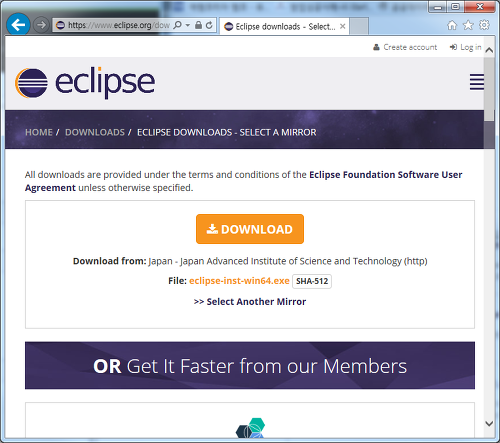Image resolution: width=500 pixels, height=443 pixels.
Task: Click the browser Home icon
Action: tap(452, 25)
